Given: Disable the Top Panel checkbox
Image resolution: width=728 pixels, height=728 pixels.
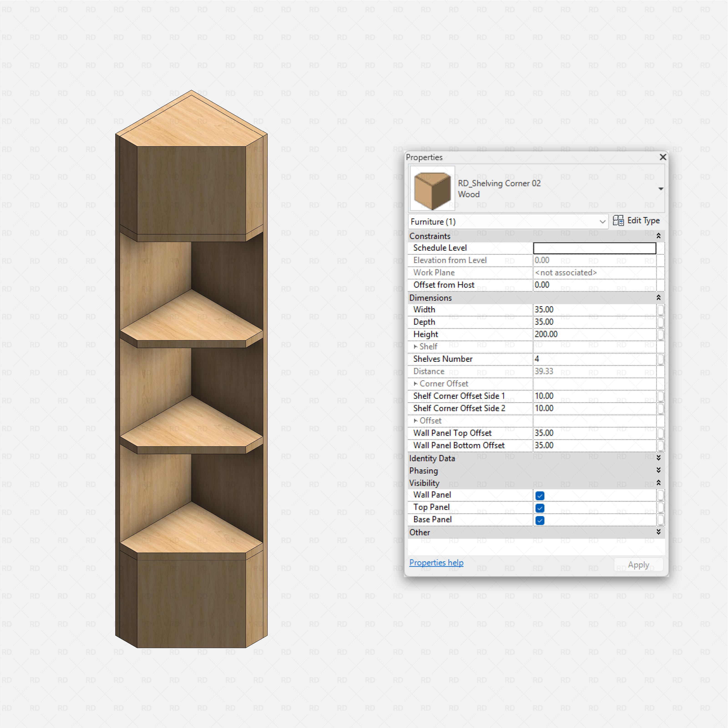Looking at the screenshot, I should pyautogui.click(x=540, y=508).
